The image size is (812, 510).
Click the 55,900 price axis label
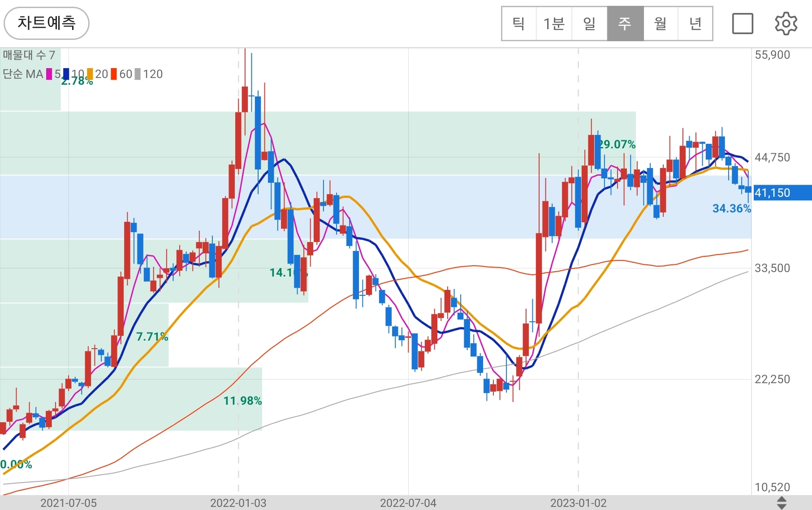pyautogui.click(x=773, y=55)
